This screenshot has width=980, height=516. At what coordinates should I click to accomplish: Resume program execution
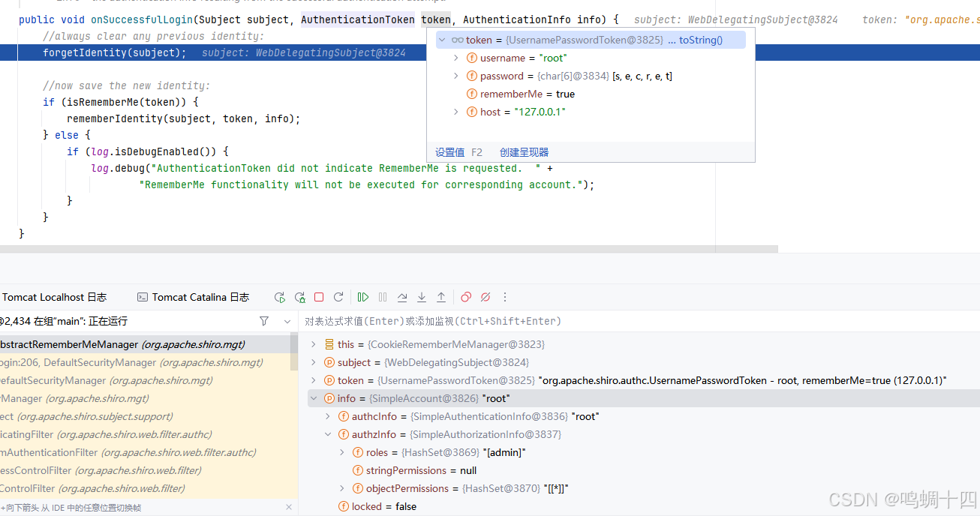pos(363,297)
